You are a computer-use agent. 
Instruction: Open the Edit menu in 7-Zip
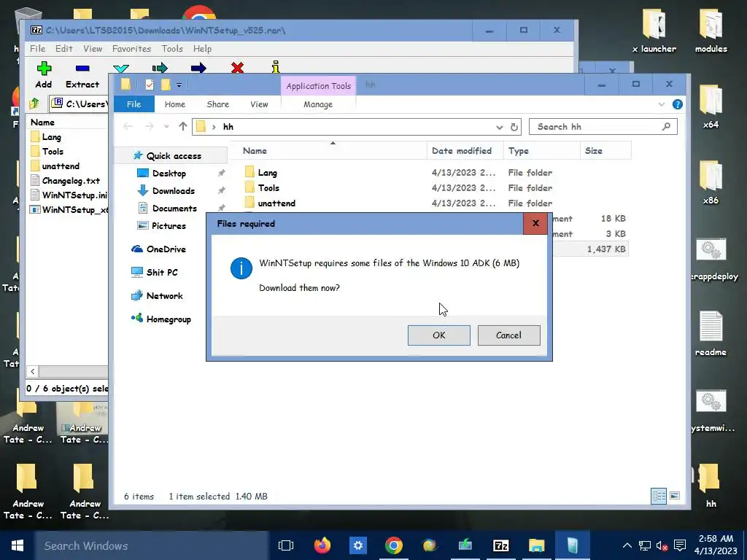point(64,49)
